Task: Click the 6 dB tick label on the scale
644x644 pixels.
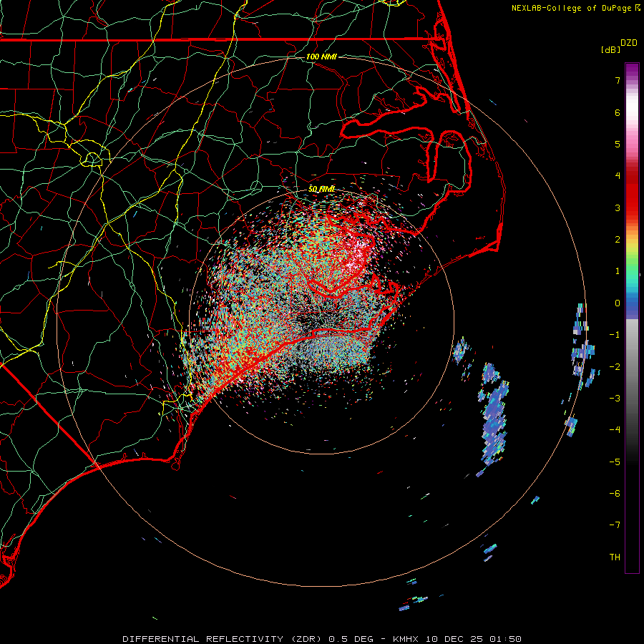Action: coord(618,112)
